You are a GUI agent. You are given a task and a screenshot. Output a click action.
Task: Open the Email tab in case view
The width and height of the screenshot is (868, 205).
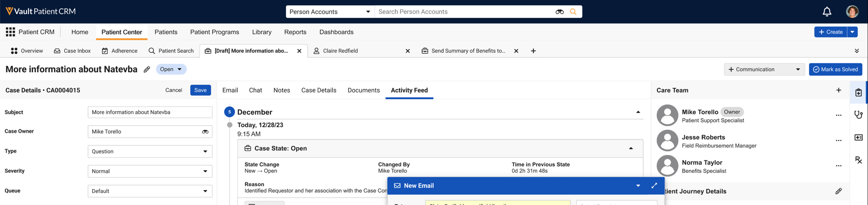click(x=230, y=90)
